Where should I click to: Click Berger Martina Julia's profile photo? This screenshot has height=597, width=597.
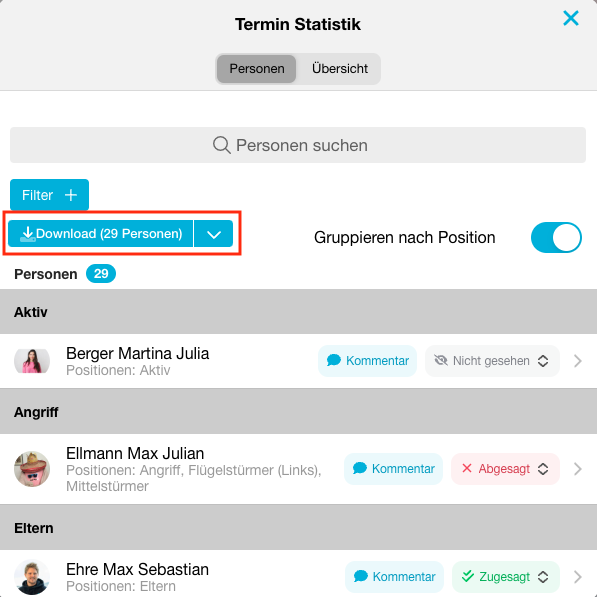(32, 361)
